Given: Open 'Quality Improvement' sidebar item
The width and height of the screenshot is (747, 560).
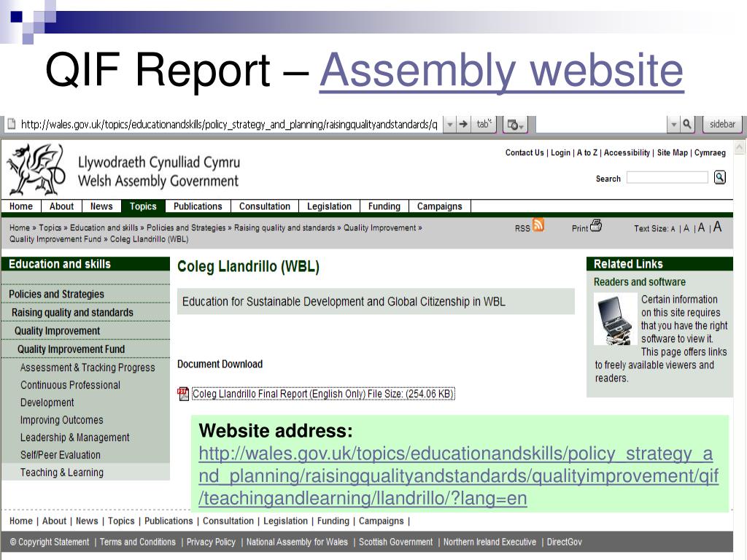Looking at the screenshot, I should click(57, 331).
